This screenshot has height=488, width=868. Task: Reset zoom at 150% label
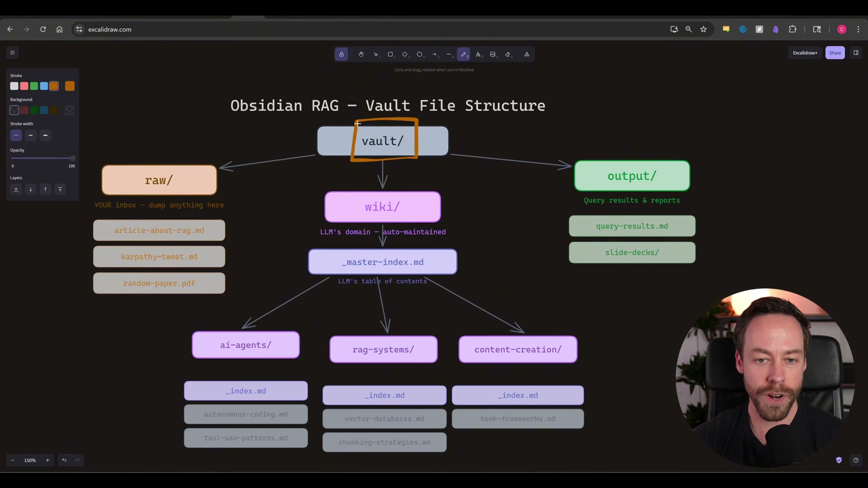tap(30, 460)
